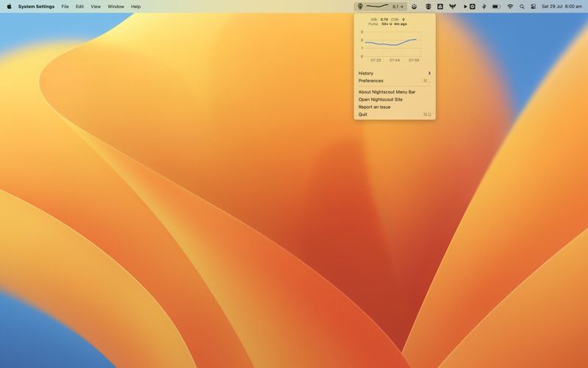This screenshot has height=368, width=588.
Task: Click the Google Drive menu bar icon
Action: 440,7
